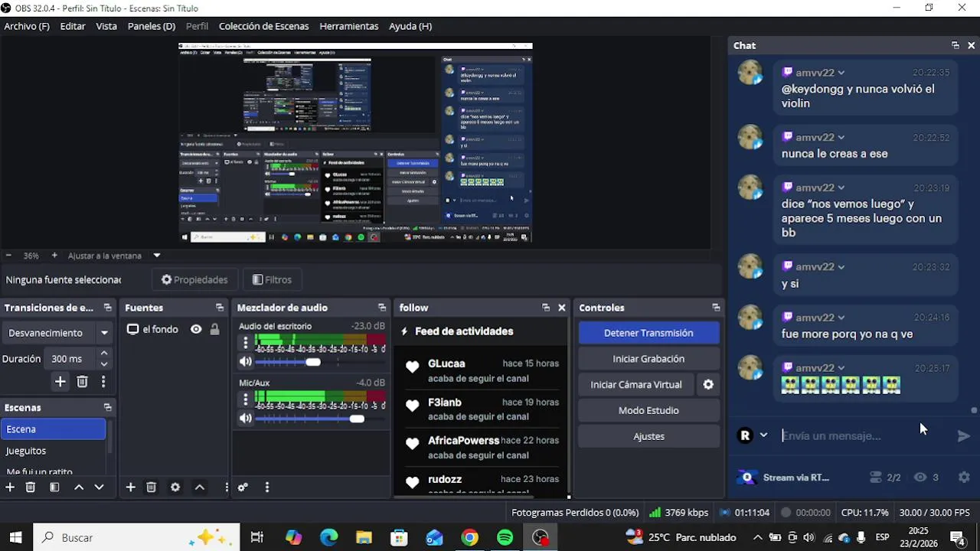This screenshot has height=551, width=980.
Task: Undock the follow dock panel
Action: (x=546, y=308)
